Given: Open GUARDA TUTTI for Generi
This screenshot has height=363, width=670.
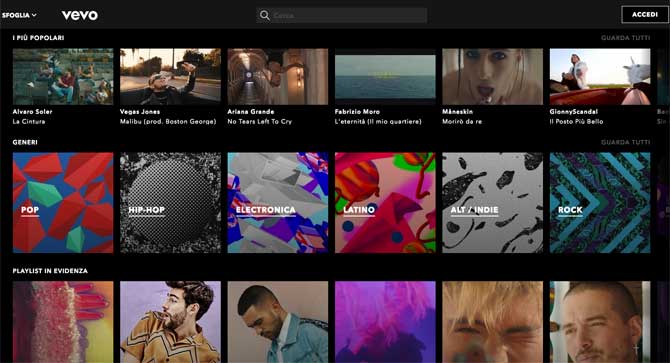Looking at the screenshot, I should [x=626, y=142].
